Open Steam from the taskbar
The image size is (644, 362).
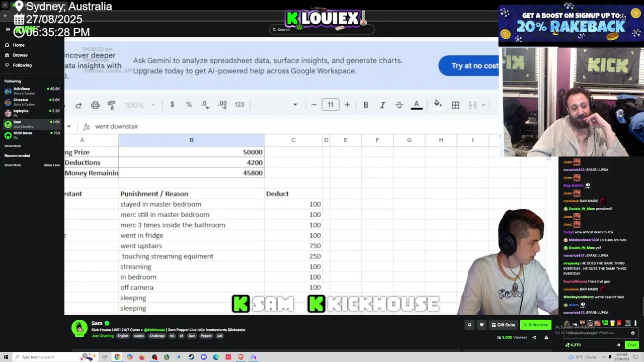[x=191, y=357]
